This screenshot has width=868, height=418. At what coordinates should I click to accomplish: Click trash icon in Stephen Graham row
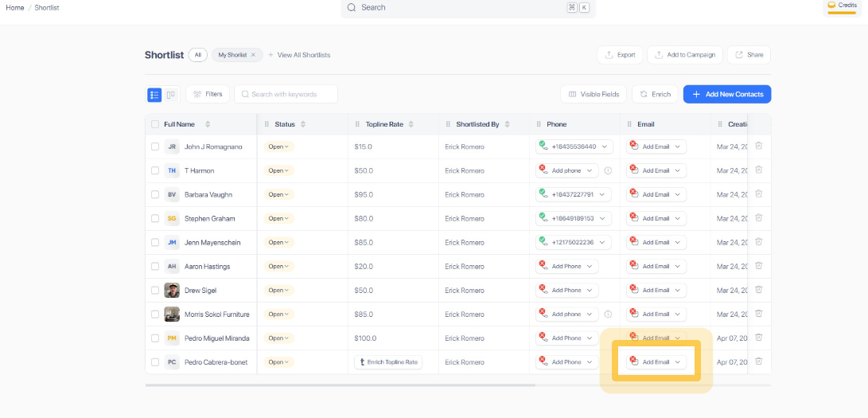click(x=759, y=217)
